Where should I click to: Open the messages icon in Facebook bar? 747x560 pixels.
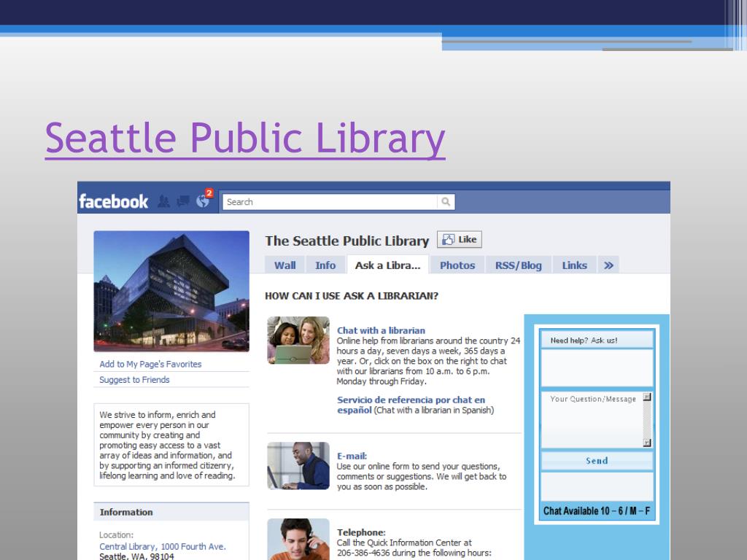(183, 201)
